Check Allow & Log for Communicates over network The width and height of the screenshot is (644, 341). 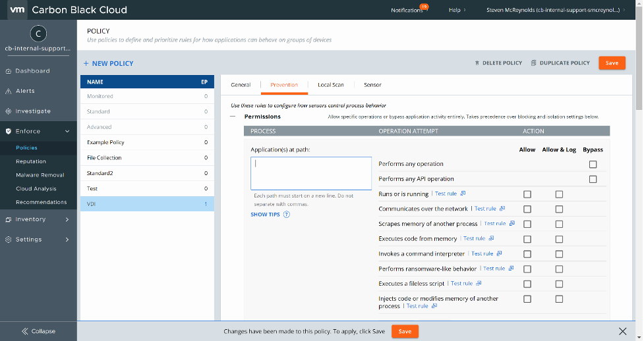pyautogui.click(x=559, y=209)
